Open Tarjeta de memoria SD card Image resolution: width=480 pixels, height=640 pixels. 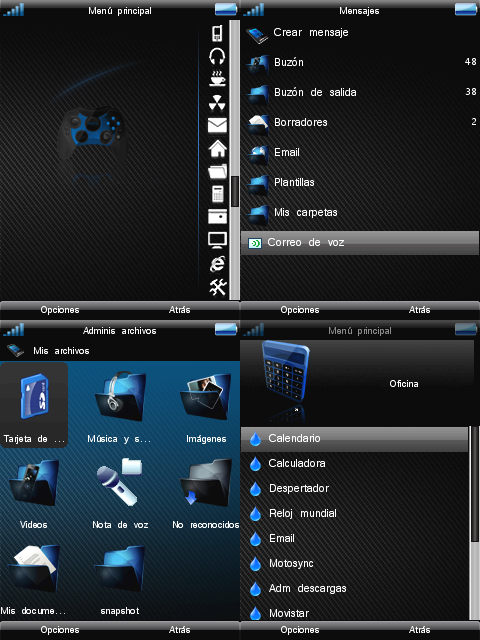[x=34, y=405]
